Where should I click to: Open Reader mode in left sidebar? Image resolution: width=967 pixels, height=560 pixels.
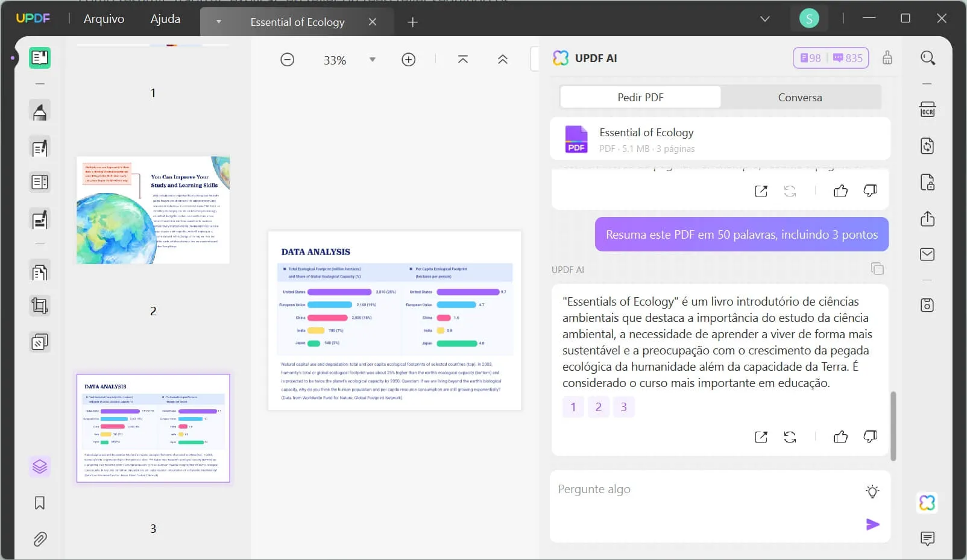pyautogui.click(x=40, y=58)
